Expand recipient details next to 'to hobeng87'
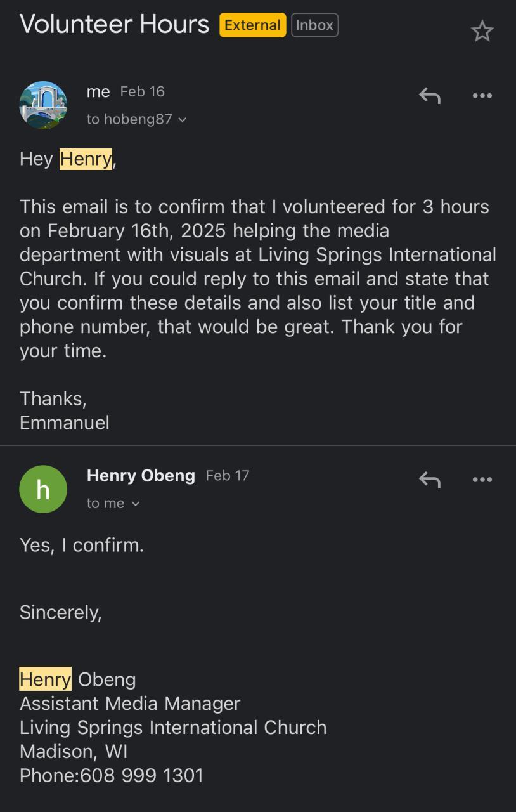 click(x=183, y=120)
